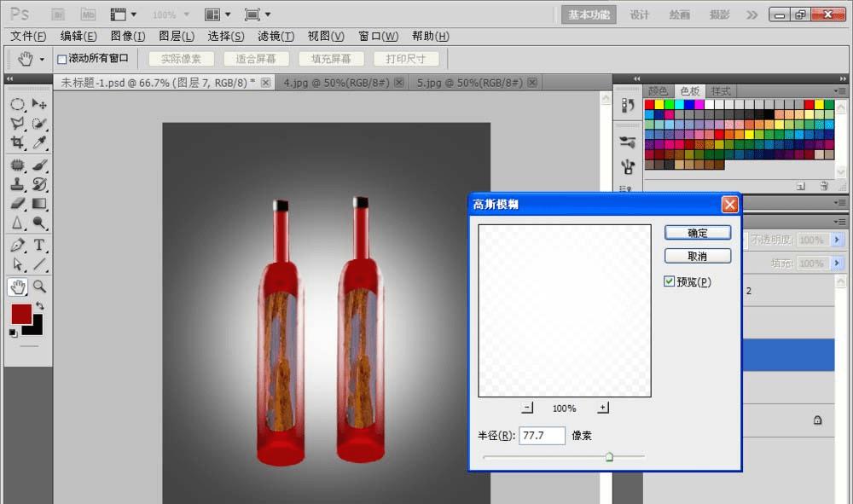Click the 填充屏幕 button
This screenshot has width=853, height=504.
click(x=331, y=59)
